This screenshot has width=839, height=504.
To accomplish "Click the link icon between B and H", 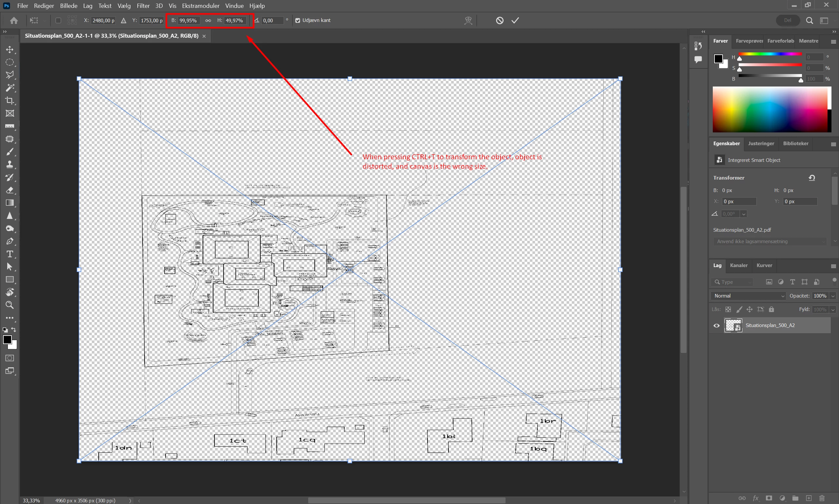I will (208, 20).
